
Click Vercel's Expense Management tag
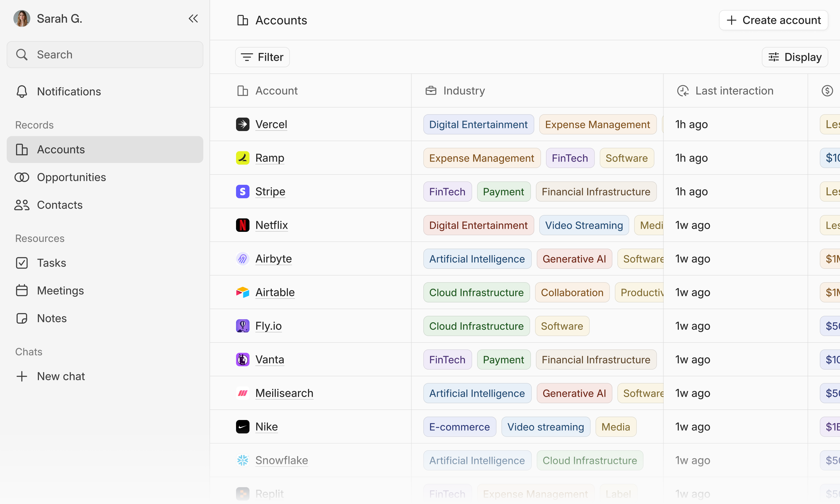click(598, 124)
